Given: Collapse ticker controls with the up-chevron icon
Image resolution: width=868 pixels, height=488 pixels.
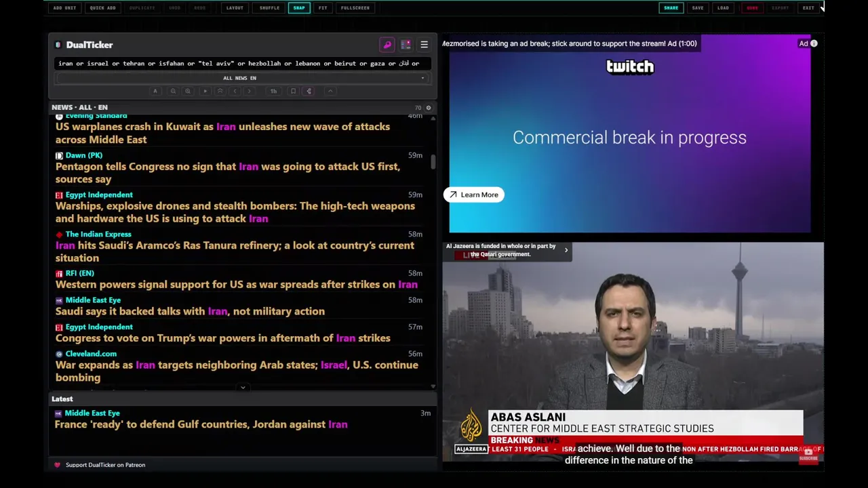Looking at the screenshot, I should (330, 91).
